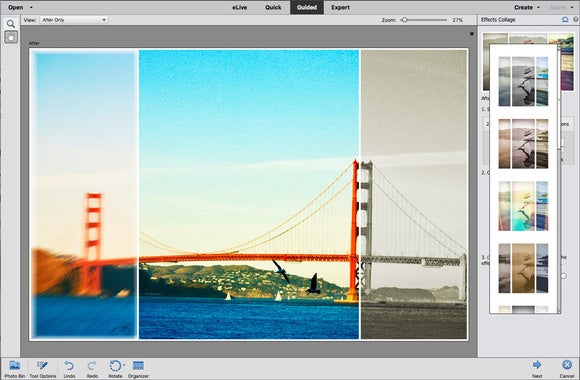The image size is (580, 380).
Task: Open the Rotate options arrow
Action: click(124, 365)
